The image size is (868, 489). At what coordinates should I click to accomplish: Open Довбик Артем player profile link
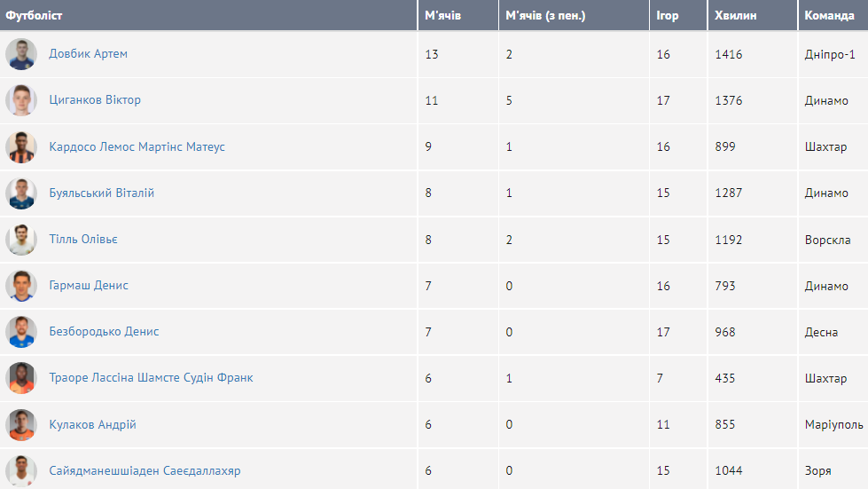[x=88, y=54]
